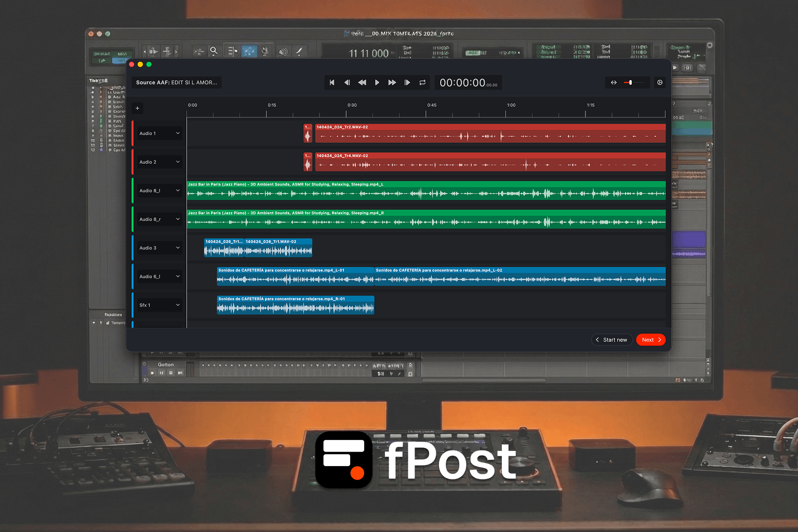This screenshot has width=798, height=532.
Task: Click the red Next button
Action: coord(651,340)
